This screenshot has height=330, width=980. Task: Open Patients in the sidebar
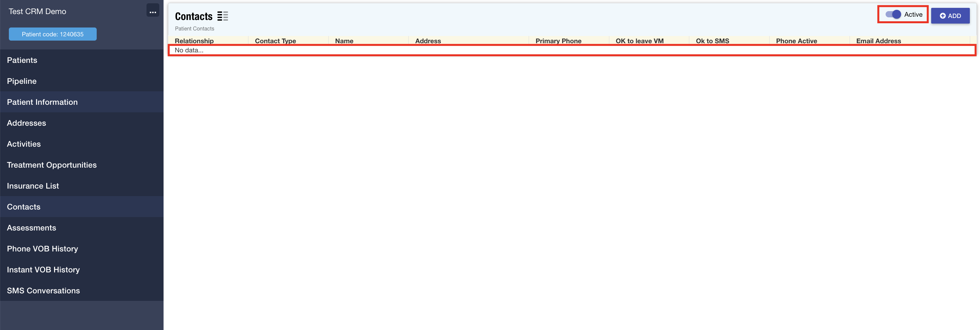pyautogui.click(x=22, y=60)
